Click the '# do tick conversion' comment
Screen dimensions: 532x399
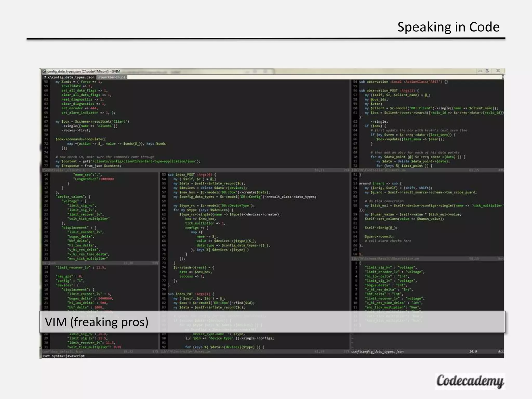384,201
